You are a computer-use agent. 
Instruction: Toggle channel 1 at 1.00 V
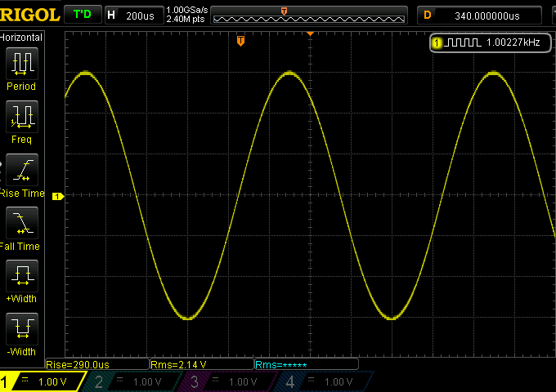tap(41, 381)
